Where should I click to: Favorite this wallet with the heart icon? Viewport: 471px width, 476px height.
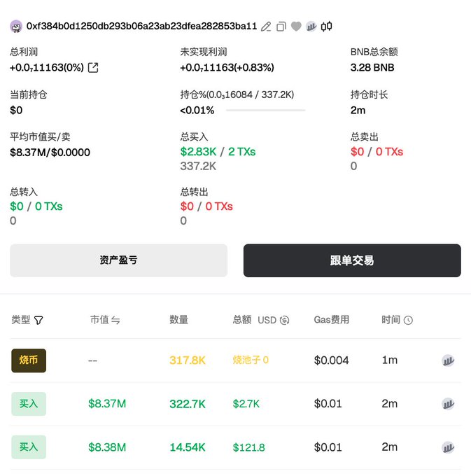point(296,27)
